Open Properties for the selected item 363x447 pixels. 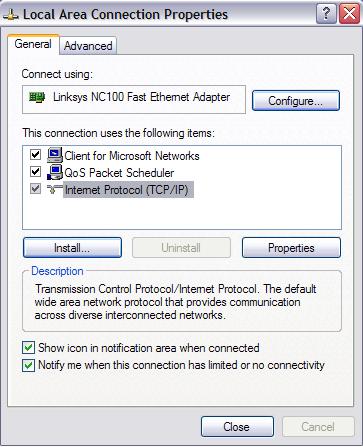pos(291,248)
